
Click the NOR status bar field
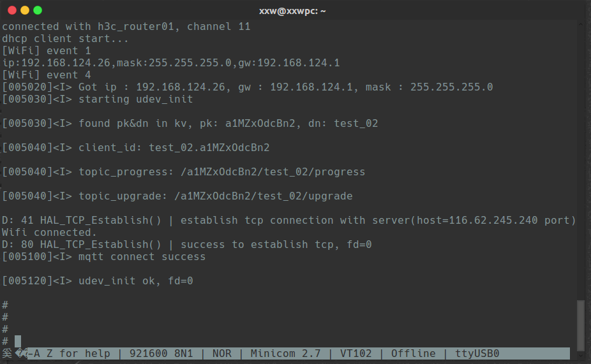tap(221, 353)
